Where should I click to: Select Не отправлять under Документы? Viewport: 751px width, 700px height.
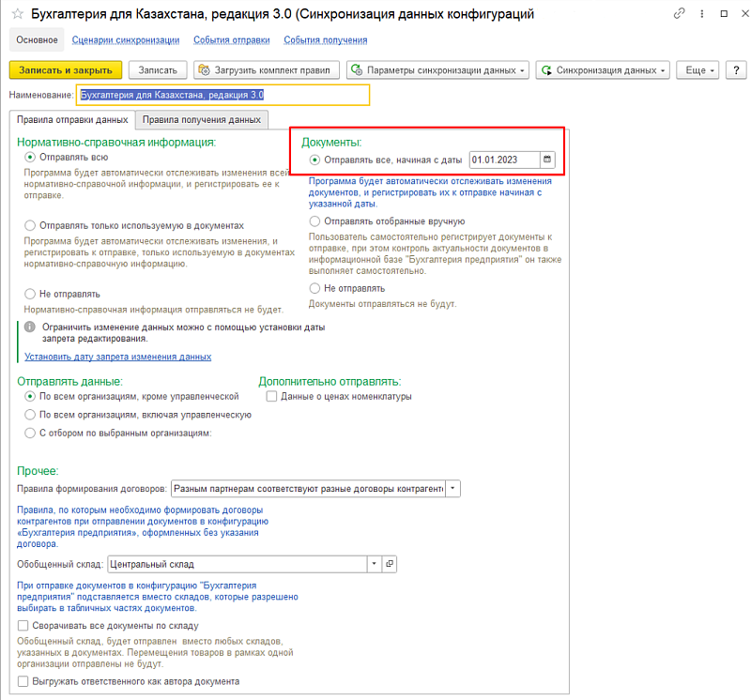[314, 288]
